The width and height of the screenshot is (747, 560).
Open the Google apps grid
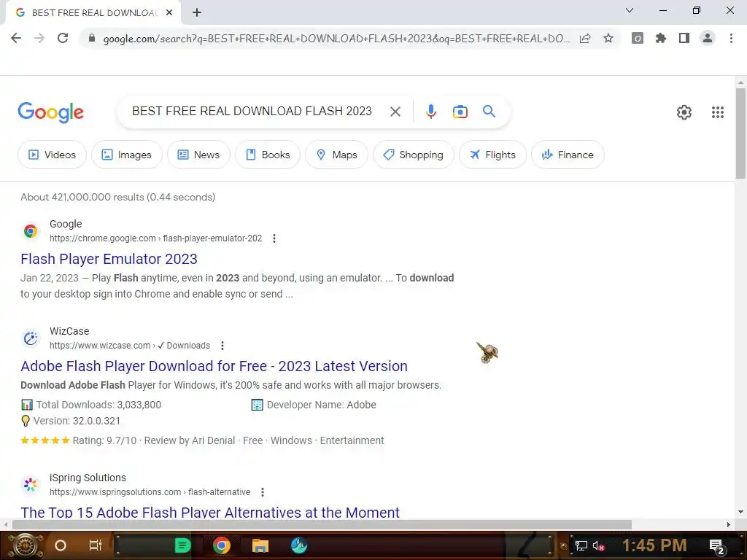click(718, 112)
